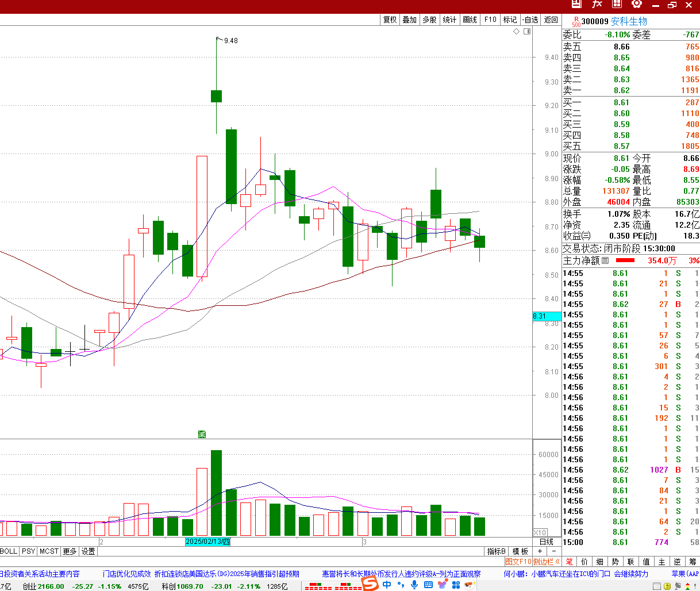Open the list icon beside 主力净额

coord(605,260)
